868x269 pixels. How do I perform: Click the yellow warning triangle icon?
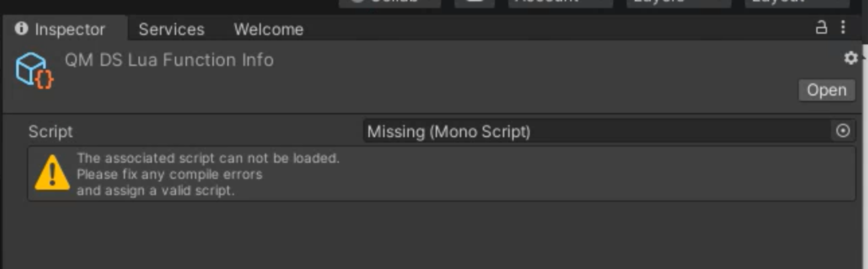[52, 173]
